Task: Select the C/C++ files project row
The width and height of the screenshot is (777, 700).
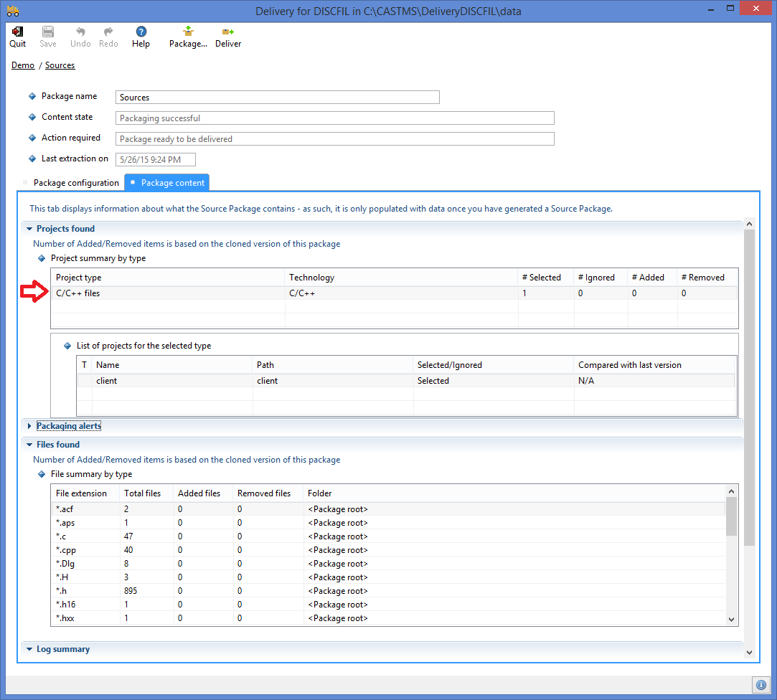Action: point(169,293)
